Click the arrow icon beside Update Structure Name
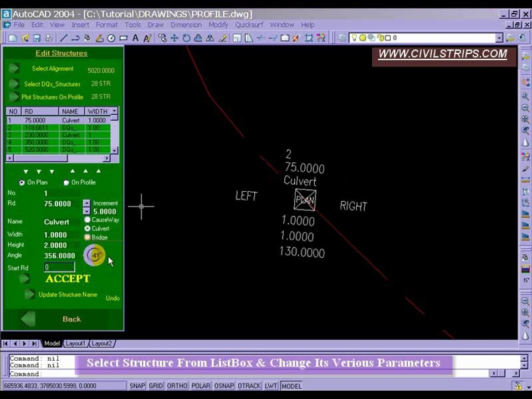532x399 pixels. 29,294
